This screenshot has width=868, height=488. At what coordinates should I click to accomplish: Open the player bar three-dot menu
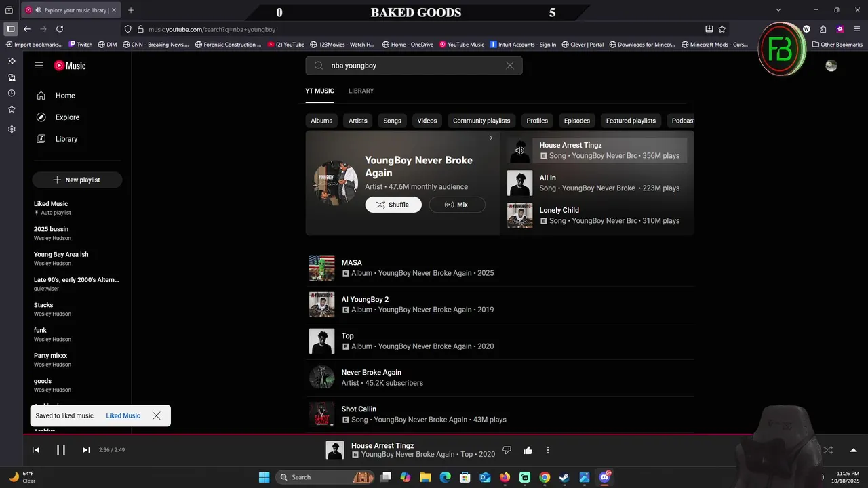pyautogui.click(x=548, y=450)
